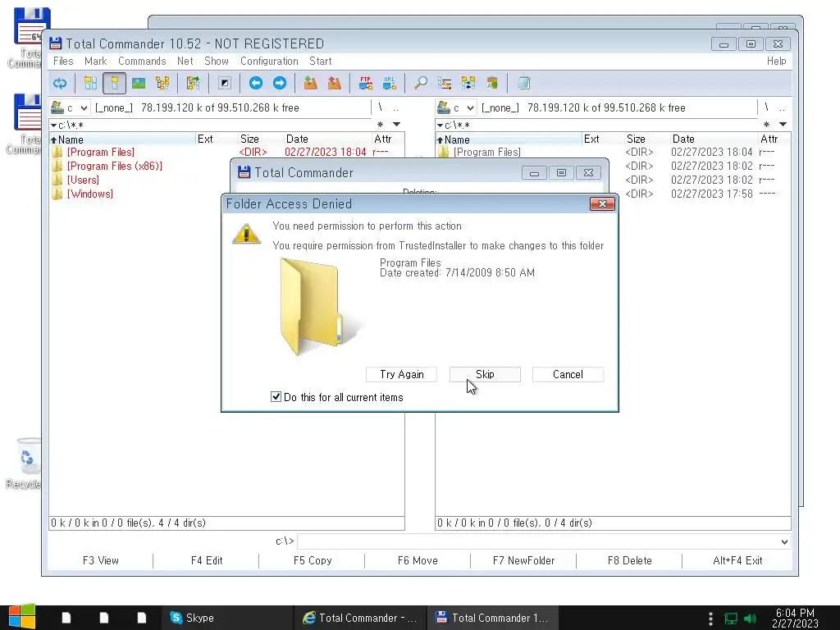Sort left panel by Name column header
This screenshot has height=630, width=840.
[x=123, y=139]
